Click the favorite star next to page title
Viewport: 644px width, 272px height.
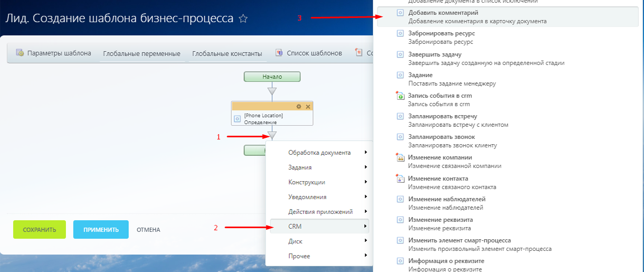click(243, 18)
